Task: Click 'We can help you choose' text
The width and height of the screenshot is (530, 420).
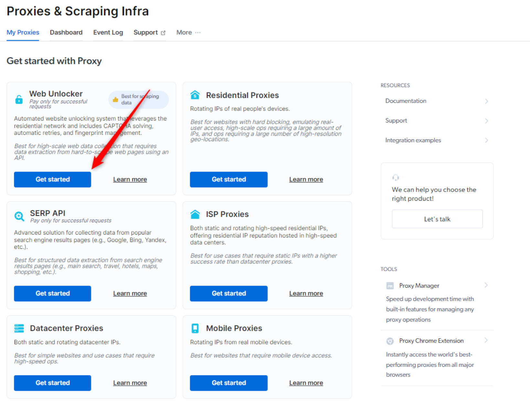Action: click(434, 194)
